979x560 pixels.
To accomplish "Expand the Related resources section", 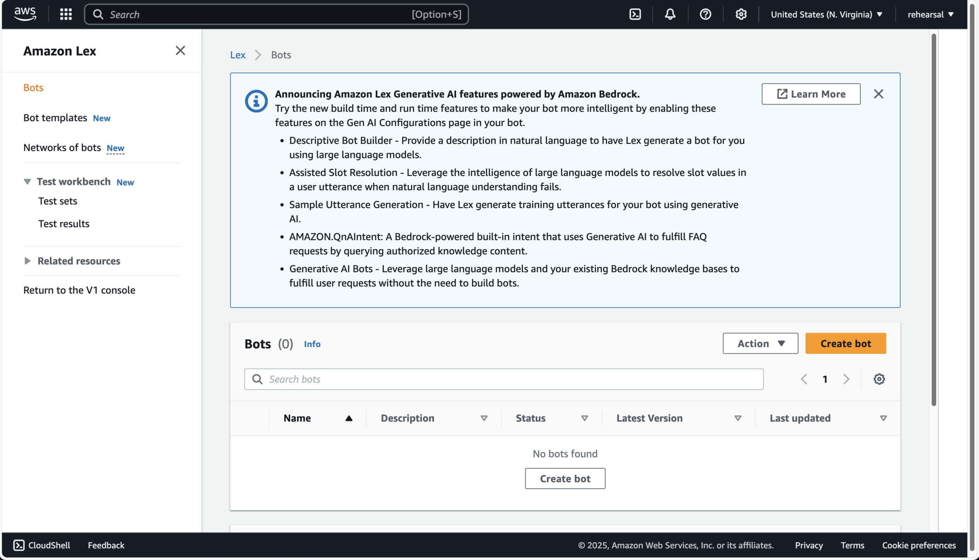I will tap(27, 261).
